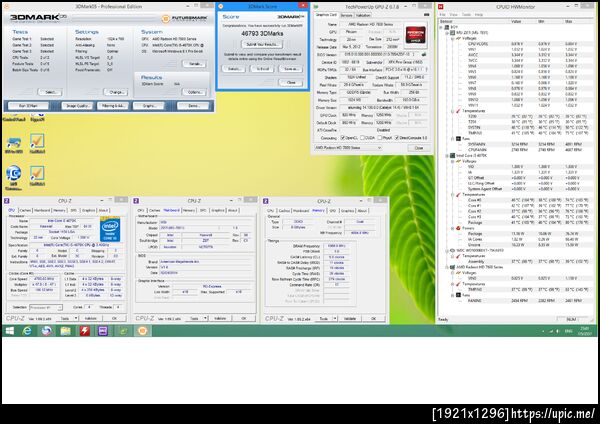Click Change button under Settings section

pos(115,92)
